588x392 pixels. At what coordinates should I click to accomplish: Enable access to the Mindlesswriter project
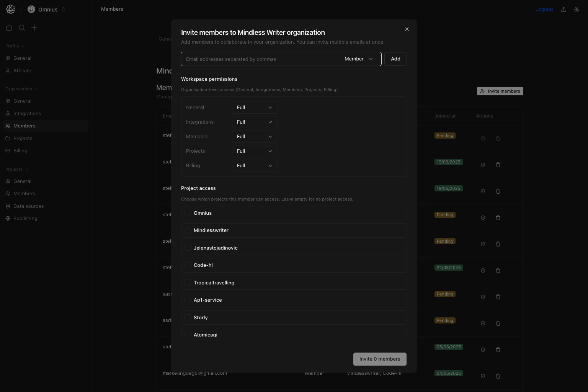click(x=188, y=230)
